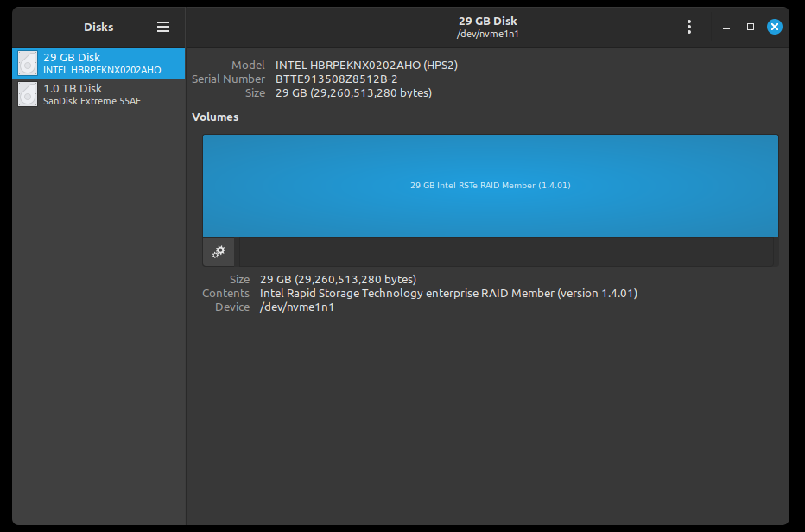Click the Volumes section heading
Screen dimensions: 805x532
(215, 117)
